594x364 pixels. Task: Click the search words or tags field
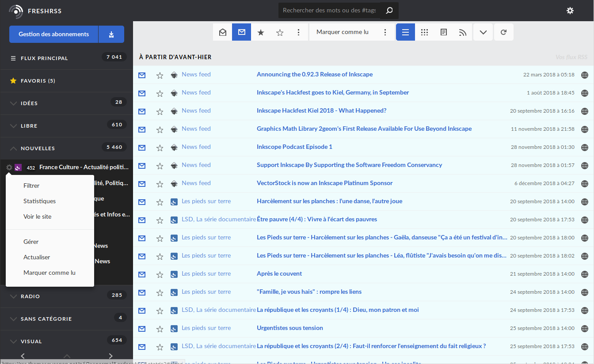click(x=329, y=11)
